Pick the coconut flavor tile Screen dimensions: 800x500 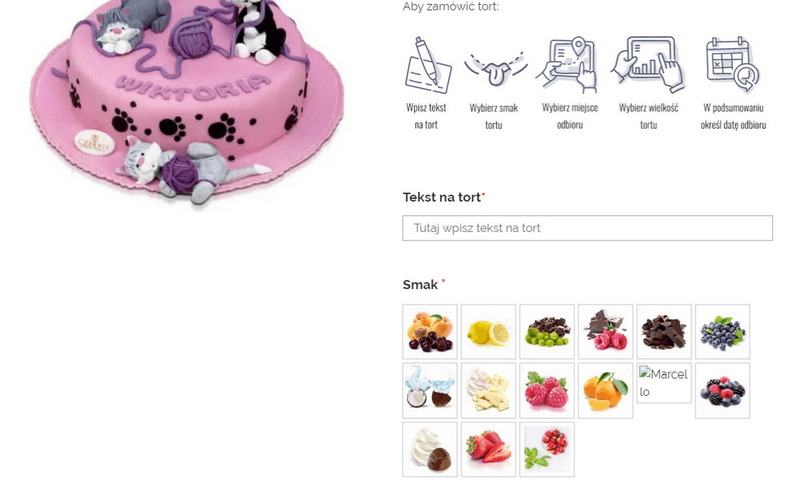(x=430, y=391)
